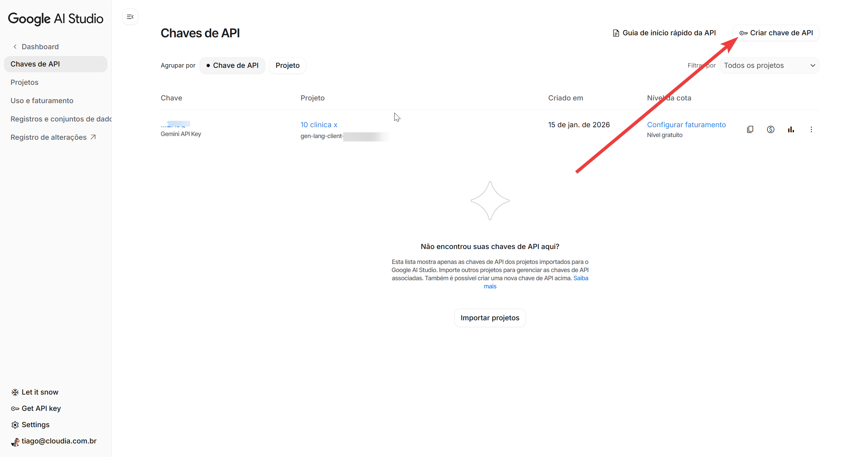868x457 pixels.
Task: Open the masked API key link
Action: pos(175,125)
